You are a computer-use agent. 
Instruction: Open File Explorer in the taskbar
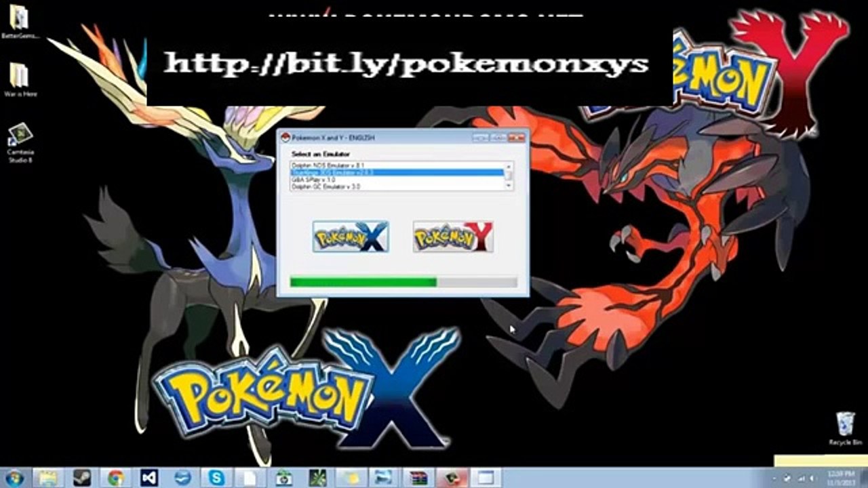(48, 477)
